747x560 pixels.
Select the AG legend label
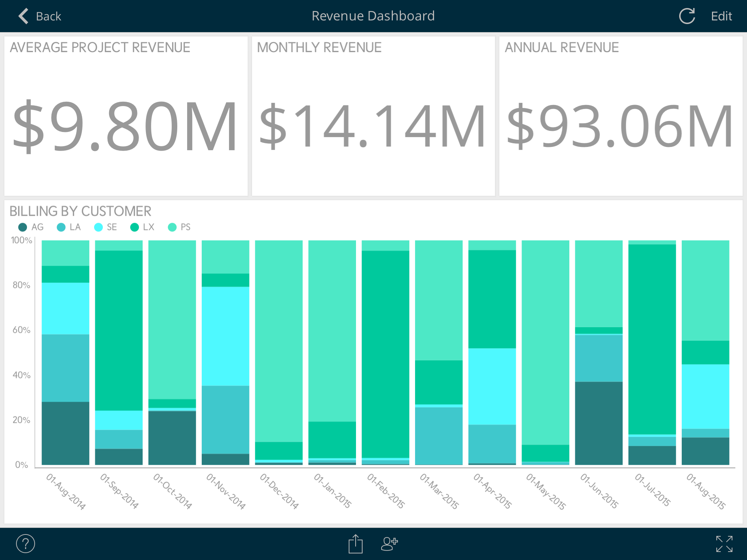[38, 227]
